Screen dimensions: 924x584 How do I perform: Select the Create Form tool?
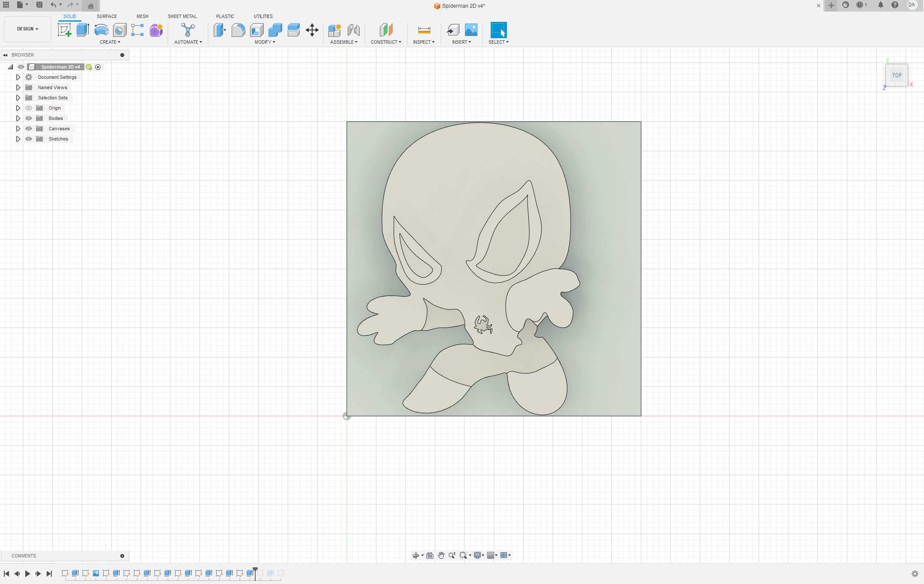pyautogui.click(x=156, y=30)
